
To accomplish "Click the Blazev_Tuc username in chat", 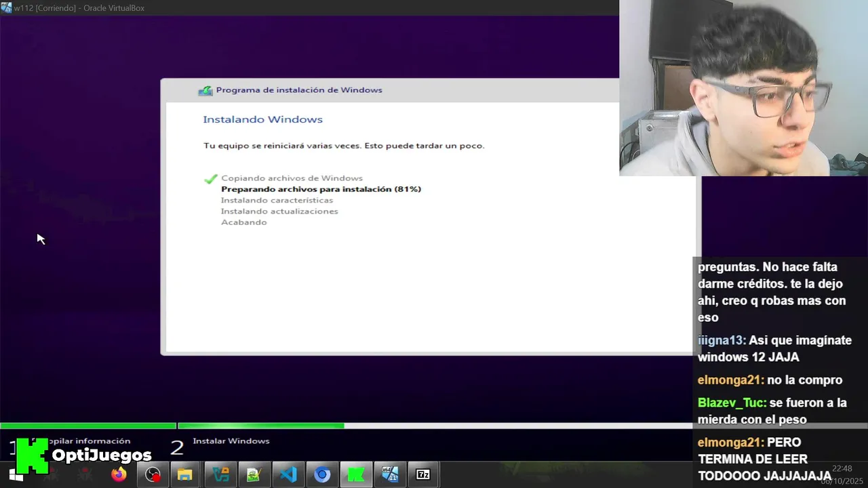I will (x=732, y=403).
